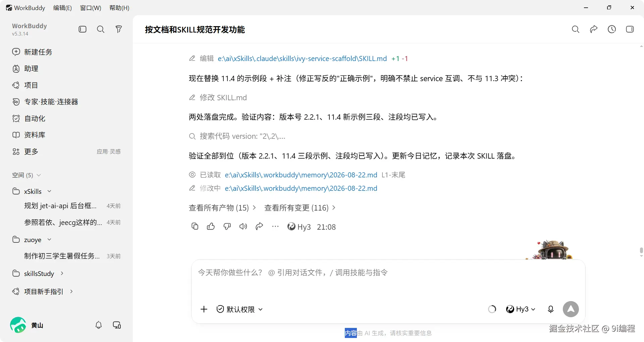Image resolution: width=644 pixels, height=342 pixels.
Task: Open notifications bell
Action: pos(99,325)
